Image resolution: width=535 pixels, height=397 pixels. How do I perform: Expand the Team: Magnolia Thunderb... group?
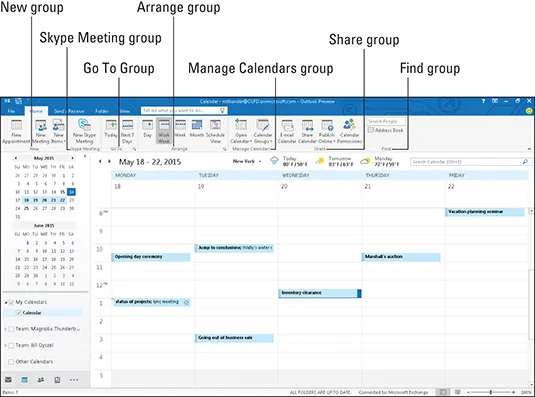tap(5, 329)
